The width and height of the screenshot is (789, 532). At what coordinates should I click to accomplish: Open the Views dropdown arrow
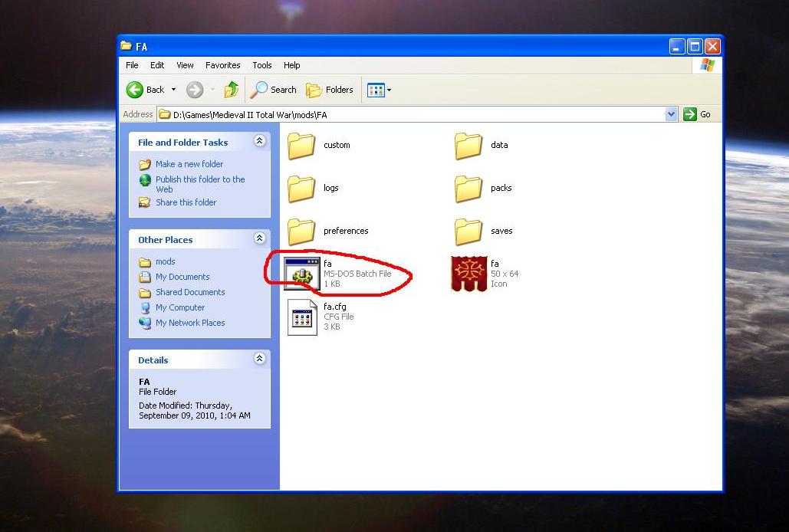pos(389,90)
